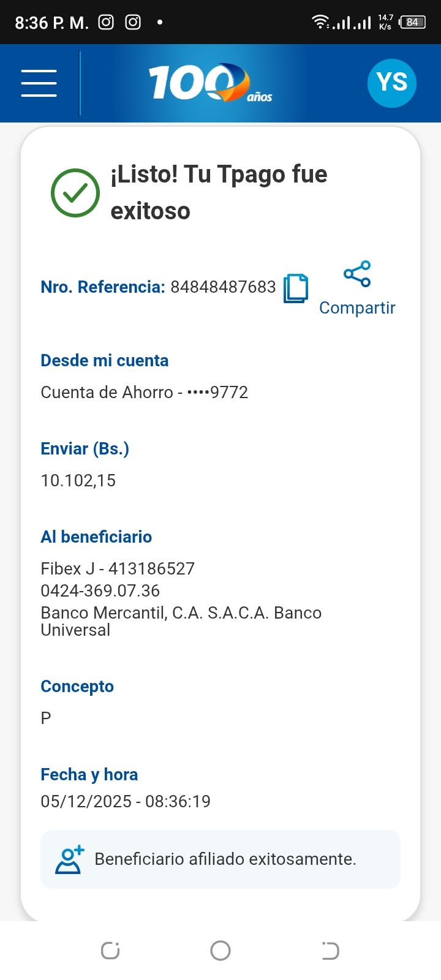Select the reference number 84848487683
The height and width of the screenshot is (980, 441).
point(223,287)
